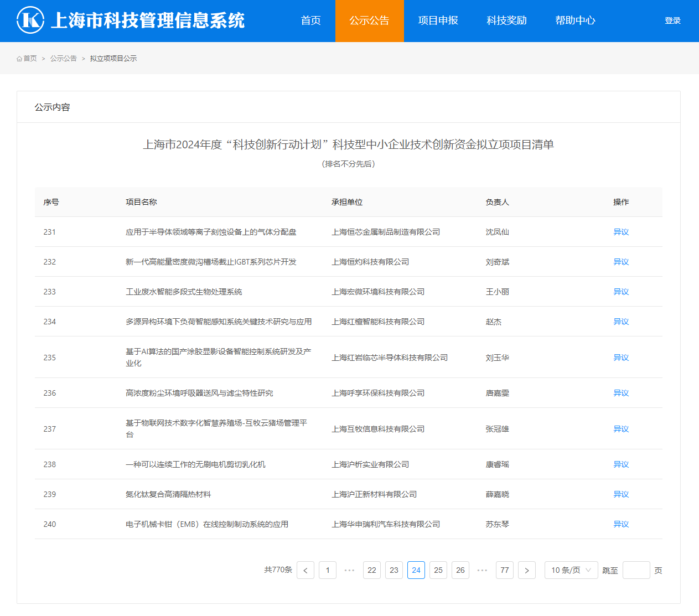Open the 10 条/页 dropdown
The image size is (699, 616).
[x=571, y=570]
